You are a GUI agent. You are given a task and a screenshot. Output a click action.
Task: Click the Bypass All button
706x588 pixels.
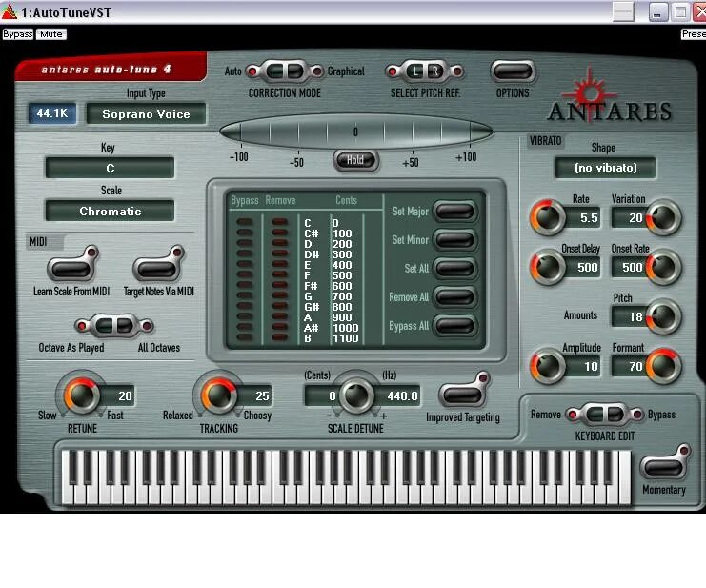point(454,326)
